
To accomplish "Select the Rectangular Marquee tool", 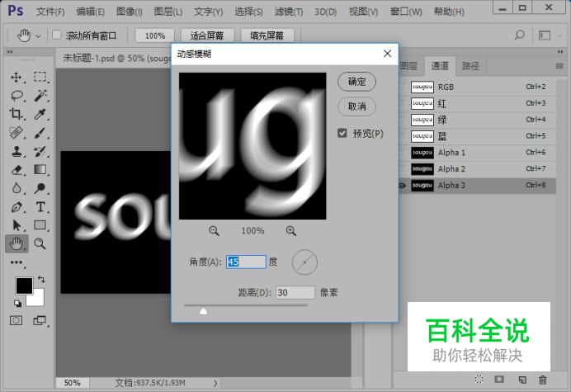I will [x=40, y=78].
